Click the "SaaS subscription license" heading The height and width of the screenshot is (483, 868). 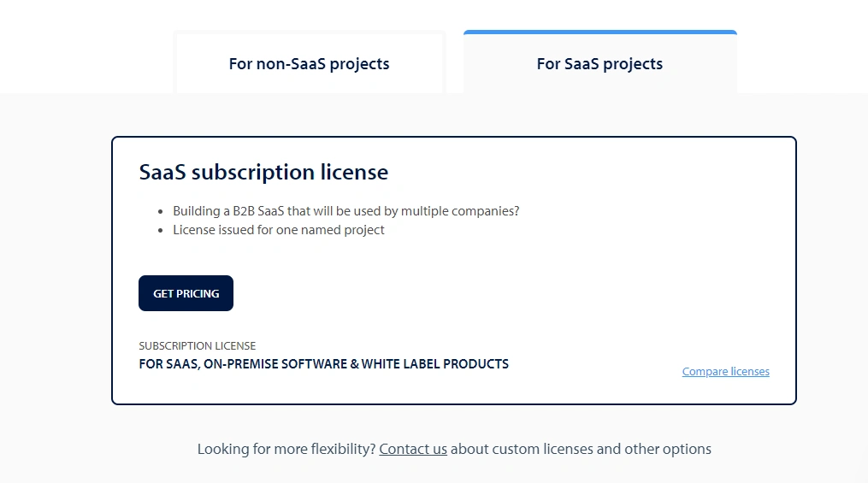263,172
